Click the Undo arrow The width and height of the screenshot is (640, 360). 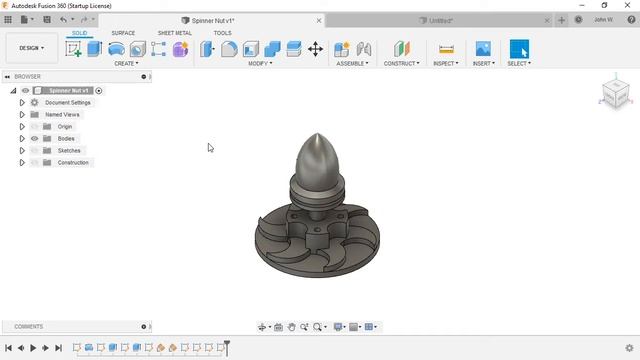[x=63, y=20]
